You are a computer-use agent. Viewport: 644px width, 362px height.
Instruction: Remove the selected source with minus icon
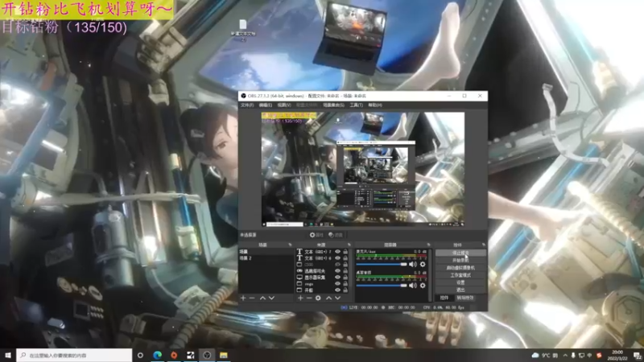(x=309, y=298)
